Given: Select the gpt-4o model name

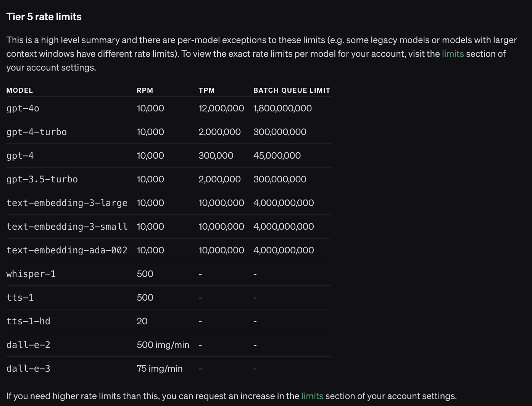Looking at the screenshot, I should (23, 108).
